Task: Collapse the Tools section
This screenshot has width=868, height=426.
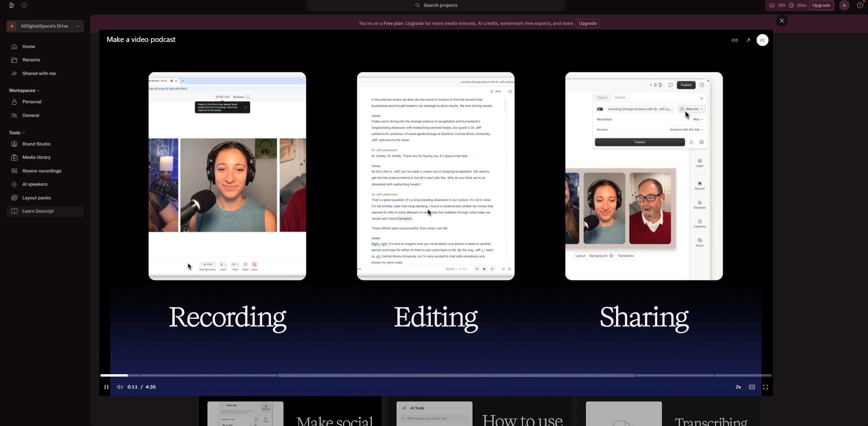Action: [x=17, y=133]
